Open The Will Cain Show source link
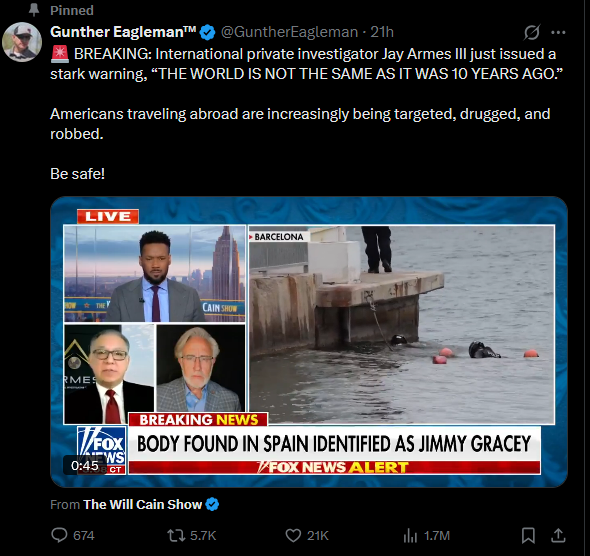The width and height of the screenshot is (590, 556). click(x=142, y=504)
